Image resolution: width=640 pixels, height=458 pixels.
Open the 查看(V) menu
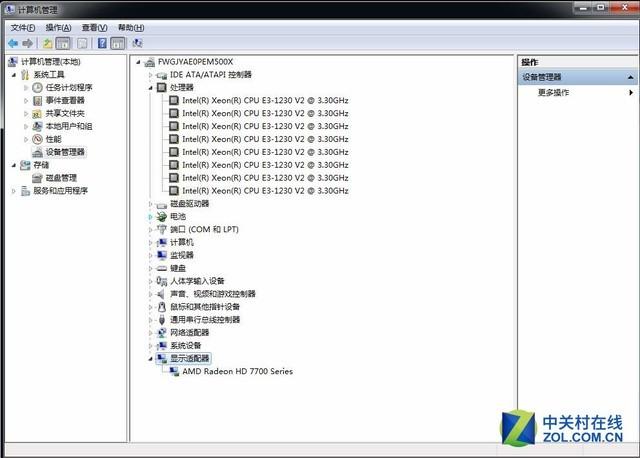click(x=95, y=27)
